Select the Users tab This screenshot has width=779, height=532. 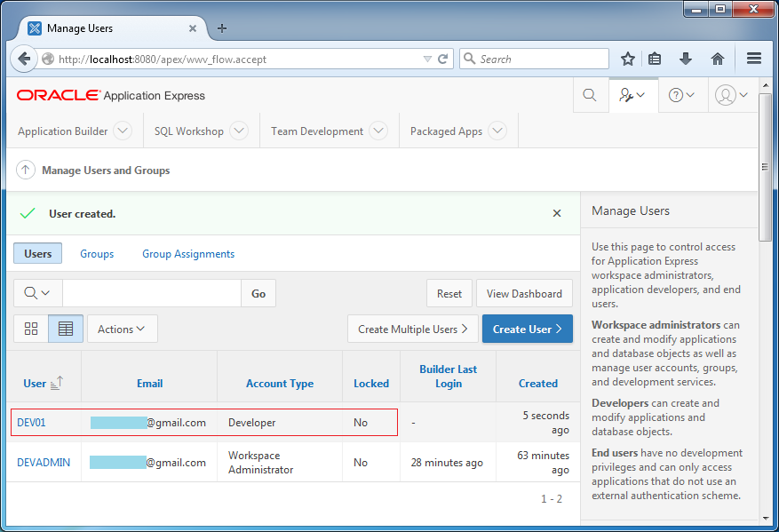tap(38, 253)
